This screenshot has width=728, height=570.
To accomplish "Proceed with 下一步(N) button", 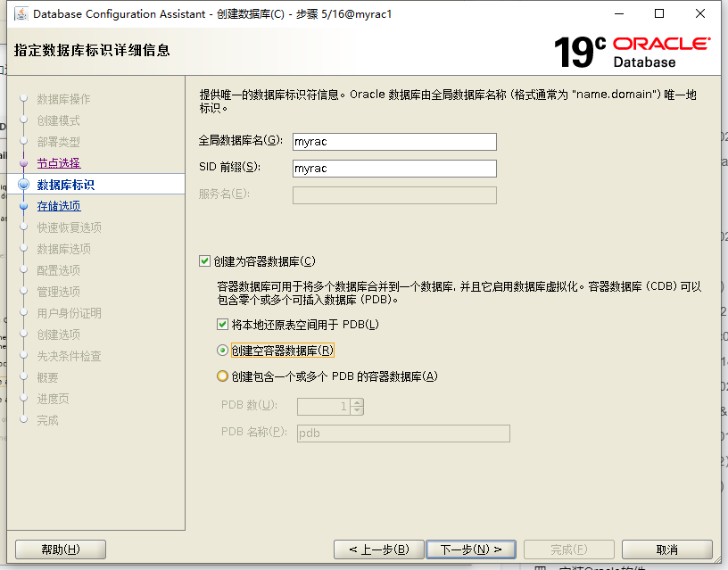I will point(471,549).
